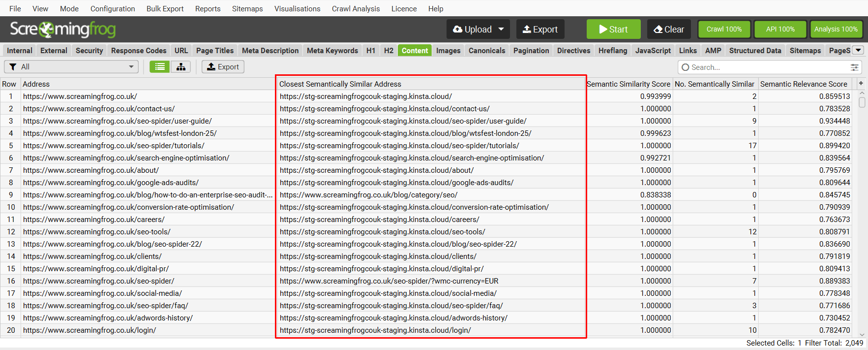
Task: Switch to the Page Titles tab
Action: coord(215,50)
